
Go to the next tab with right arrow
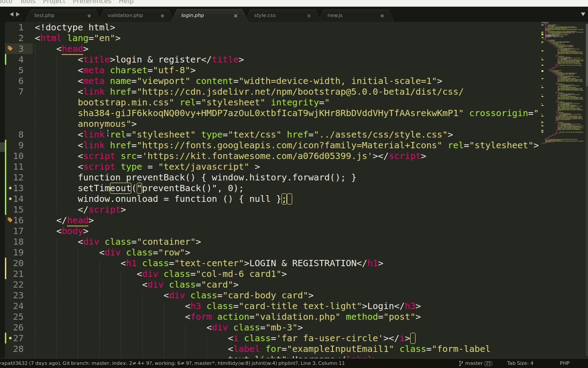click(x=18, y=15)
